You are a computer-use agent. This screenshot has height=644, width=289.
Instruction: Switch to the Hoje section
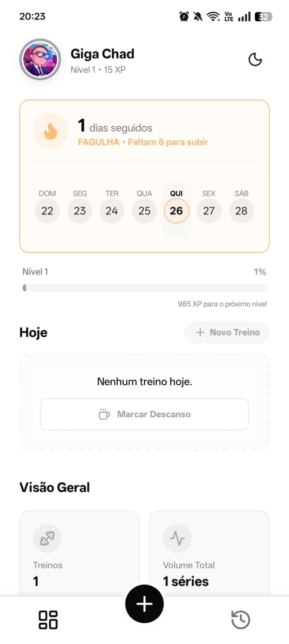pyautogui.click(x=33, y=332)
